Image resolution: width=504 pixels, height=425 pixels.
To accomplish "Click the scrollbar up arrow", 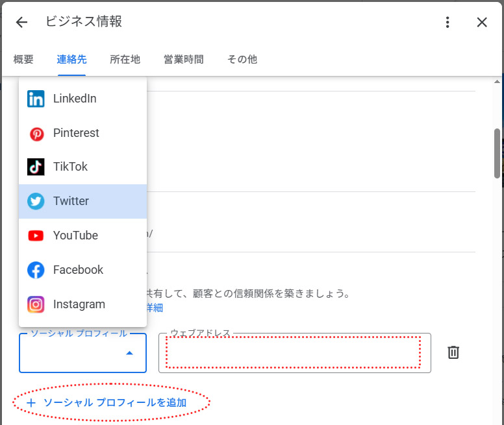I will point(497,82).
